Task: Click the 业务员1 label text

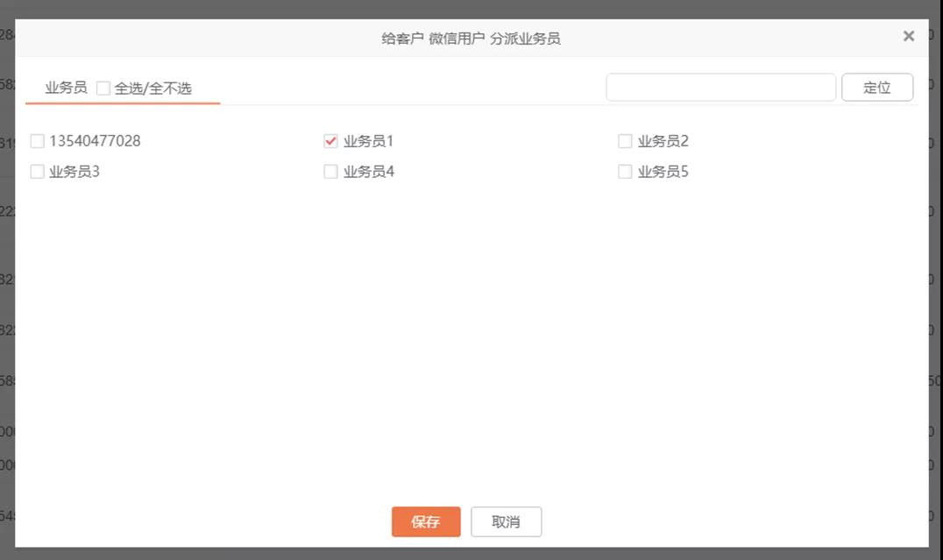Action: click(369, 141)
